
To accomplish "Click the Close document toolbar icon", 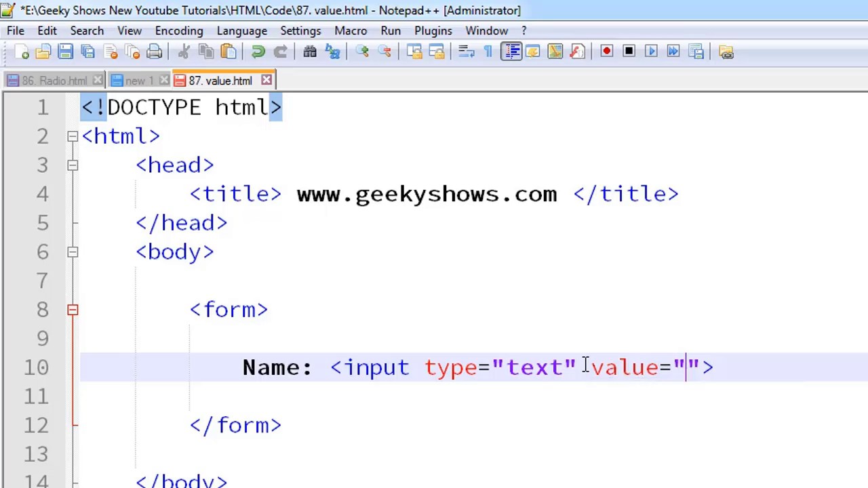I will click(111, 52).
